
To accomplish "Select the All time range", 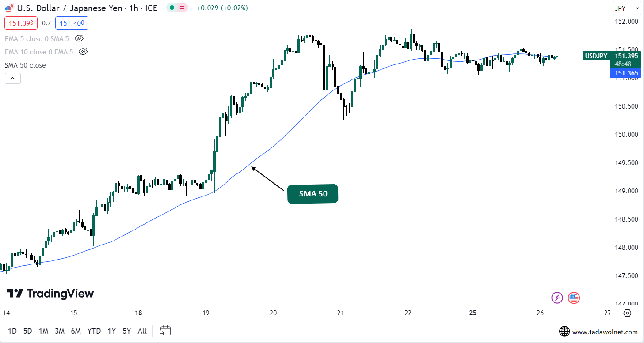I will 142,331.
